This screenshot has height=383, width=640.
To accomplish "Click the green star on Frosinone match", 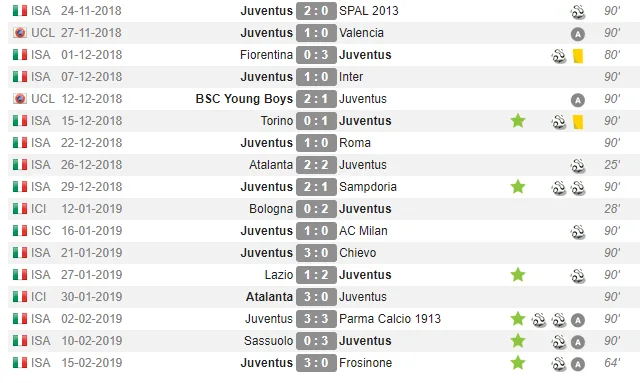I will [x=518, y=363].
